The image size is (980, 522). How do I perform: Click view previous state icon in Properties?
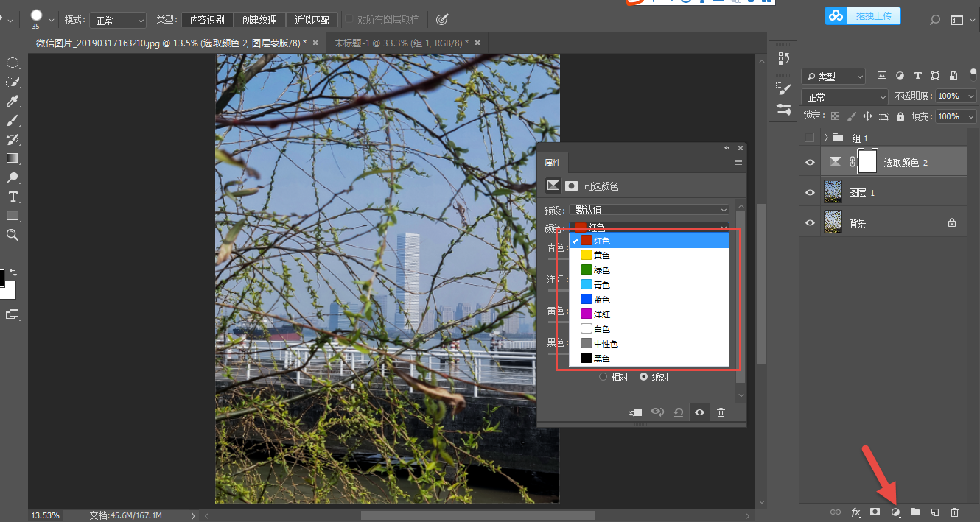click(x=657, y=412)
